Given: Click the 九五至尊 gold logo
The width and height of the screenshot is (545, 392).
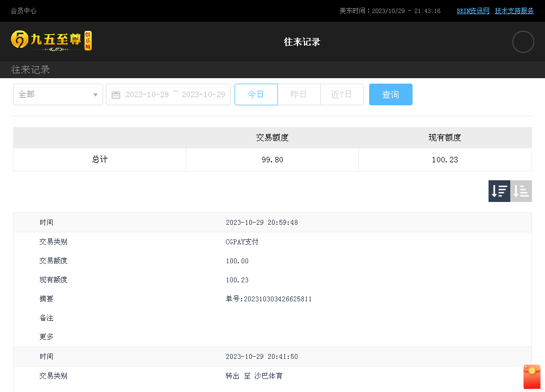Looking at the screenshot, I should pos(52,41).
